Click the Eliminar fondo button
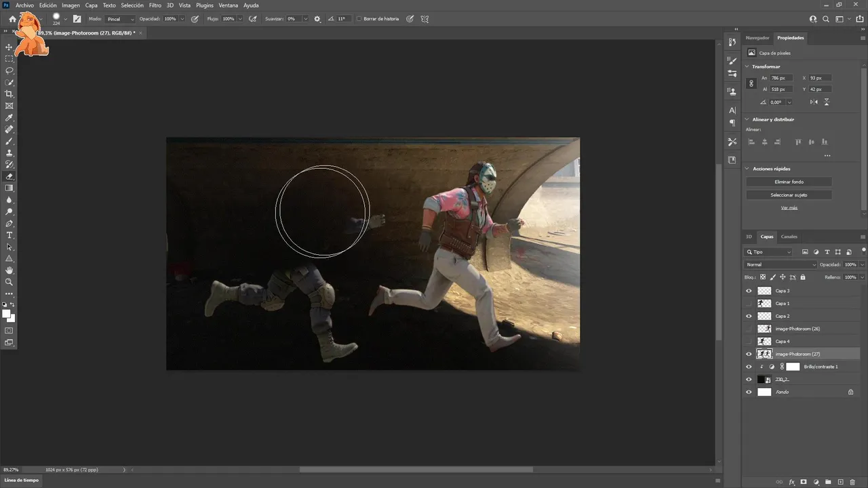 coord(789,182)
